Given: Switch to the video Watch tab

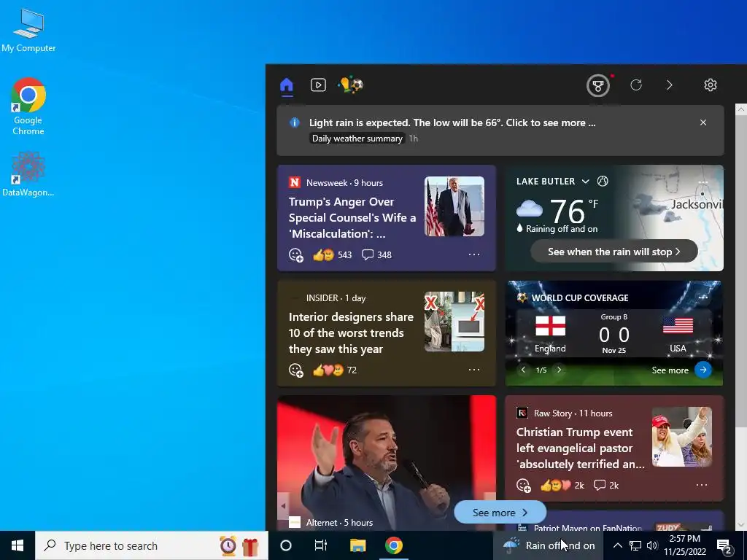Looking at the screenshot, I should 318,85.
